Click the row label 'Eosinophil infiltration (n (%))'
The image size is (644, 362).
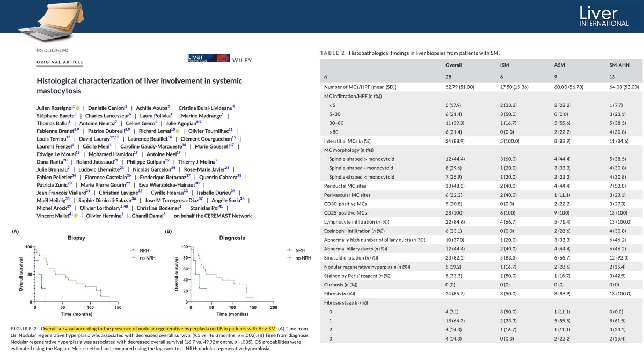[355, 230]
